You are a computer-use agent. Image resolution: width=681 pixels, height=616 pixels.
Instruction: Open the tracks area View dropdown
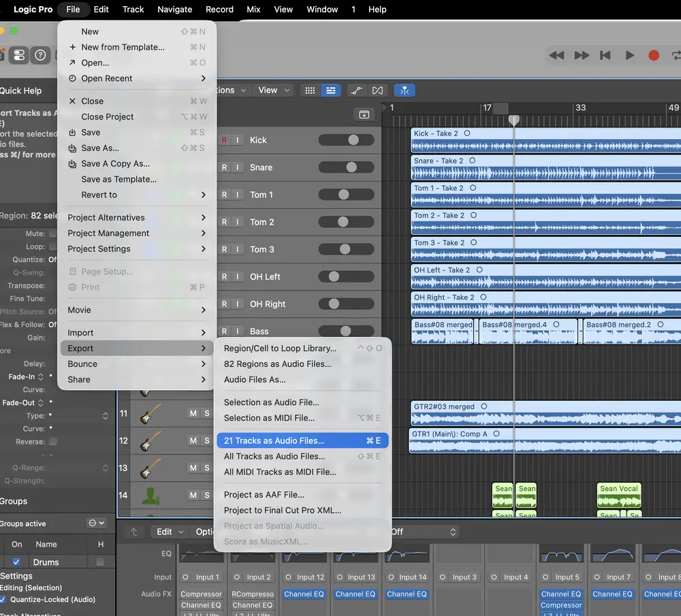point(274,91)
